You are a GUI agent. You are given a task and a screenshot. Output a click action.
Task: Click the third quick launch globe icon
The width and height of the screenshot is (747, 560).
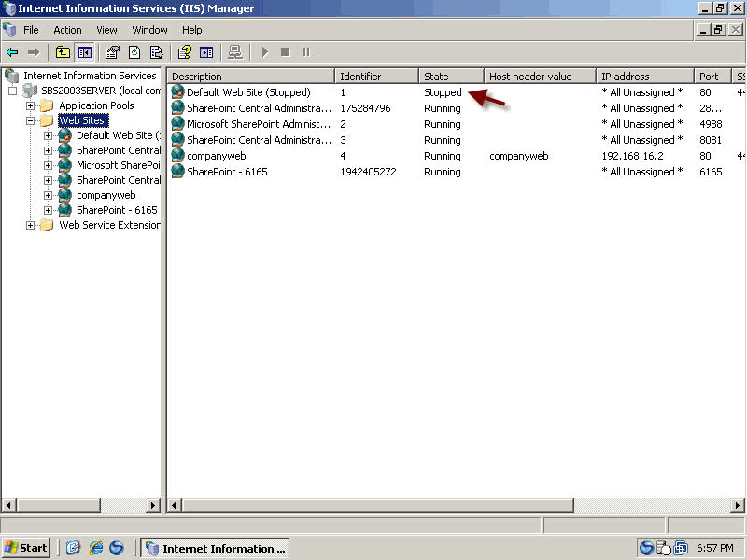click(x=117, y=548)
